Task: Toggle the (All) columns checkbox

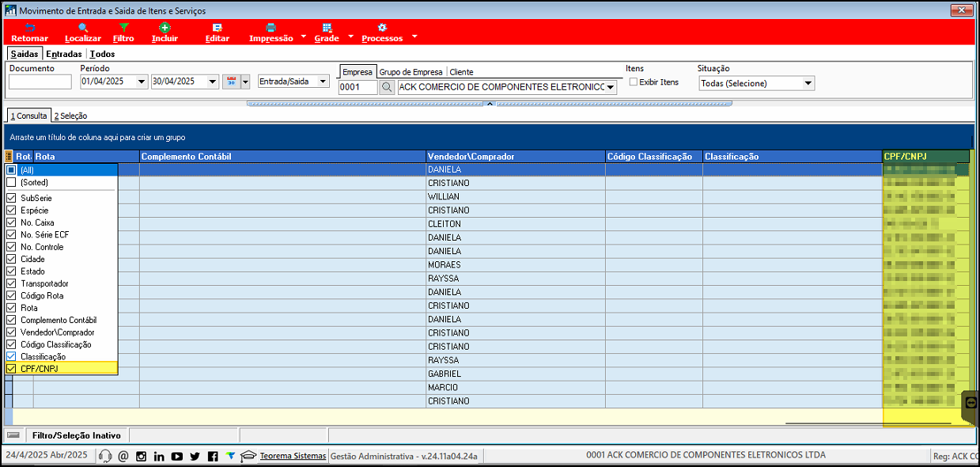Action: click(x=11, y=169)
